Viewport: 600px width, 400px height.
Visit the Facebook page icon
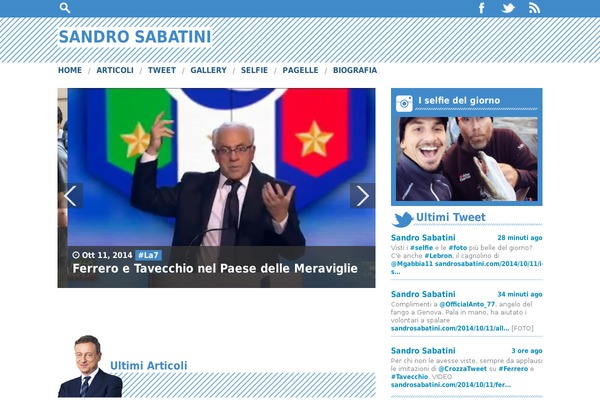[482, 8]
